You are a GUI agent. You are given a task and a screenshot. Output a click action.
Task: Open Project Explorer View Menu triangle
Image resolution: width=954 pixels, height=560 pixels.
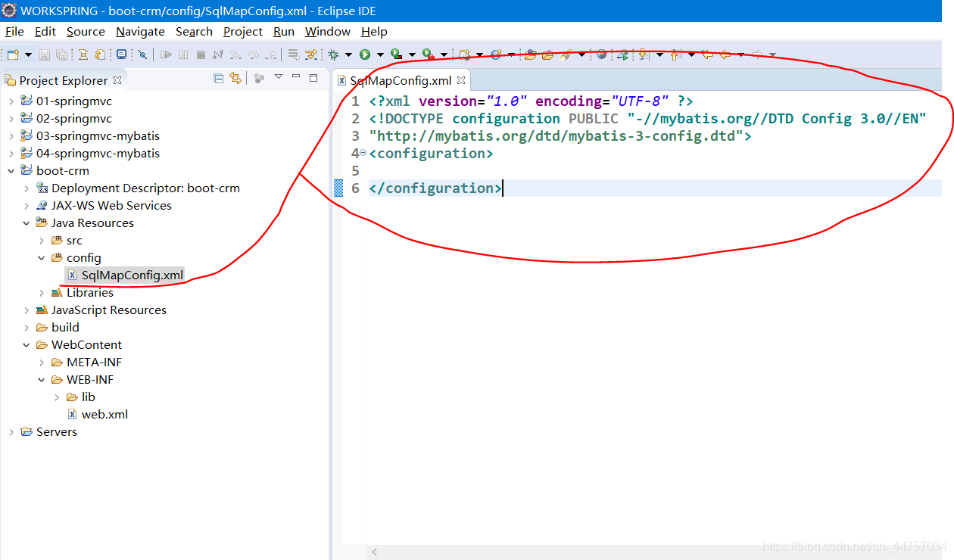(x=278, y=77)
